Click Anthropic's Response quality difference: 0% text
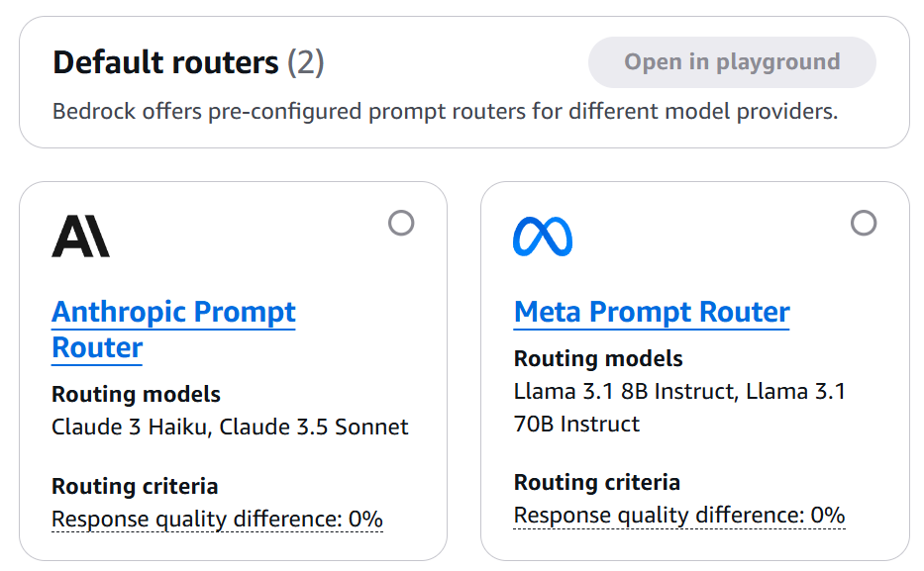The height and width of the screenshot is (571, 924). point(217,519)
